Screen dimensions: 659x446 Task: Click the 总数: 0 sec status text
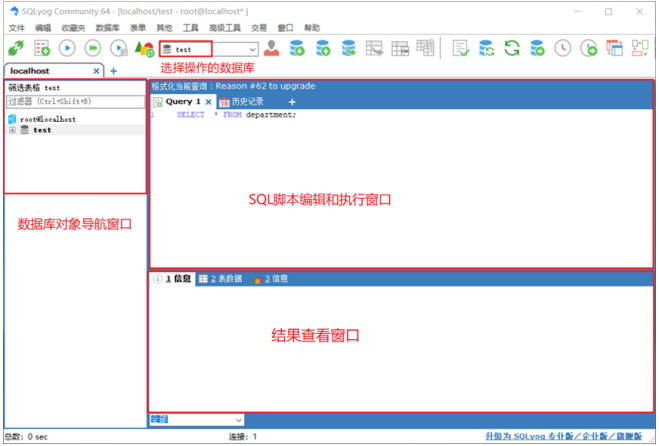[26, 437]
